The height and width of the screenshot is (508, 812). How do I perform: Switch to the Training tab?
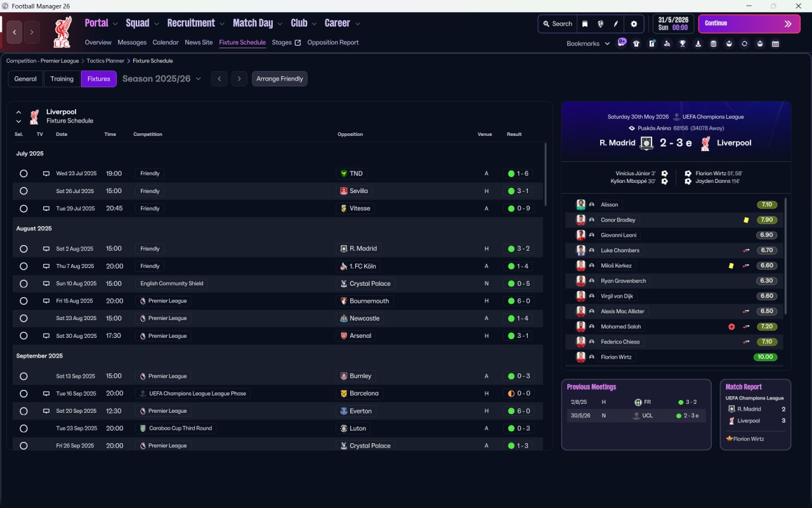pyautogui.click(x=62, y=79)
